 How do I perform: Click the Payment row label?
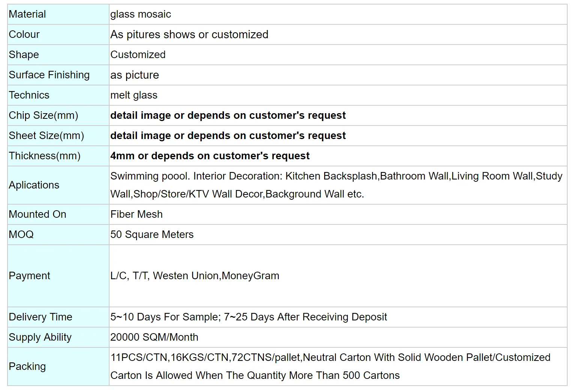(x=30, y=276)
